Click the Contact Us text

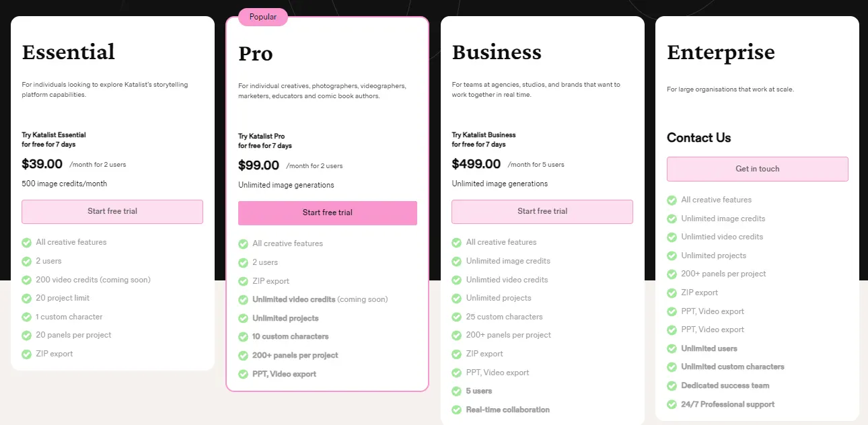pos(698,137)
